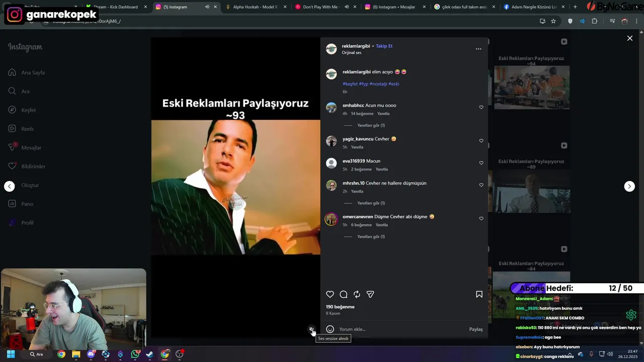Go to the previous post arrow
This screenshot has height=362, width=644.
[x=10, y=187]
